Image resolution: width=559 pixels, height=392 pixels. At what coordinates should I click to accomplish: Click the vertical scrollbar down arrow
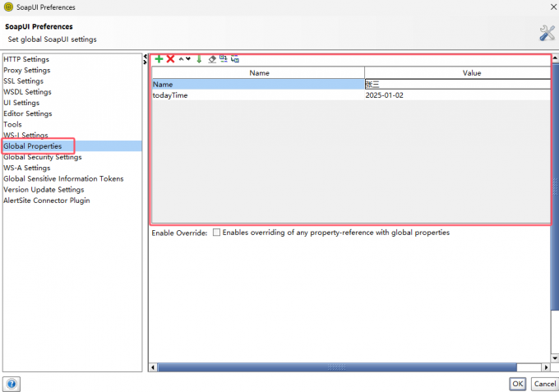coord(555,358)
